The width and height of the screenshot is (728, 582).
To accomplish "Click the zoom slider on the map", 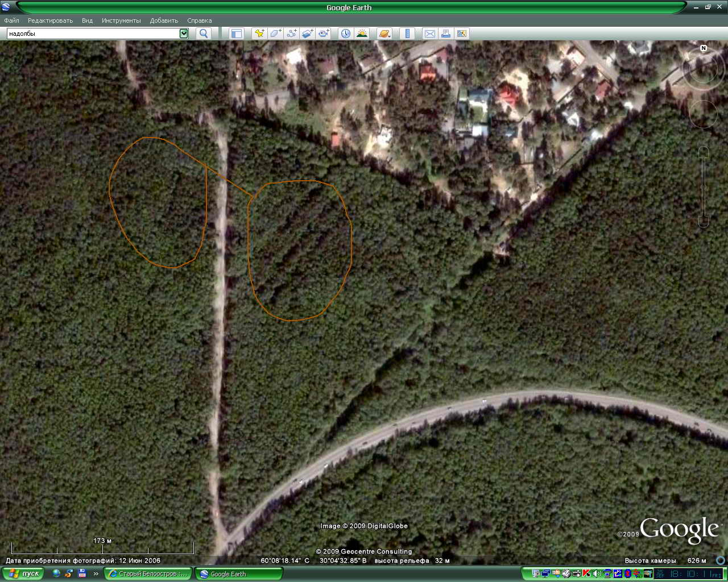I will [704, 188].
